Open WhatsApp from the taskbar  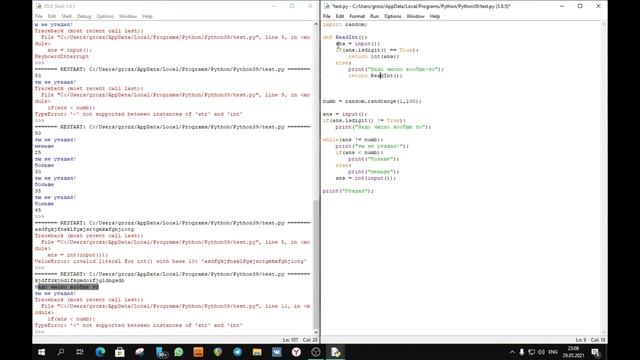point(178,352)
